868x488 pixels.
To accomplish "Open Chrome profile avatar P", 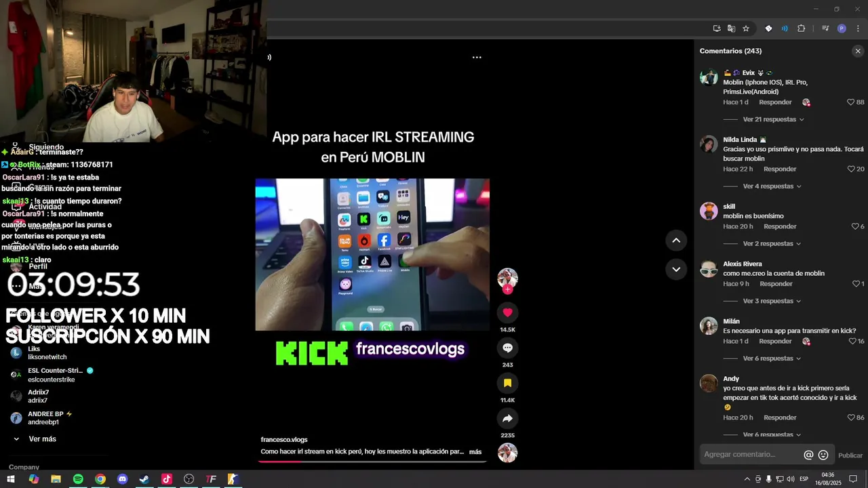I will click(x=842, y=28).
